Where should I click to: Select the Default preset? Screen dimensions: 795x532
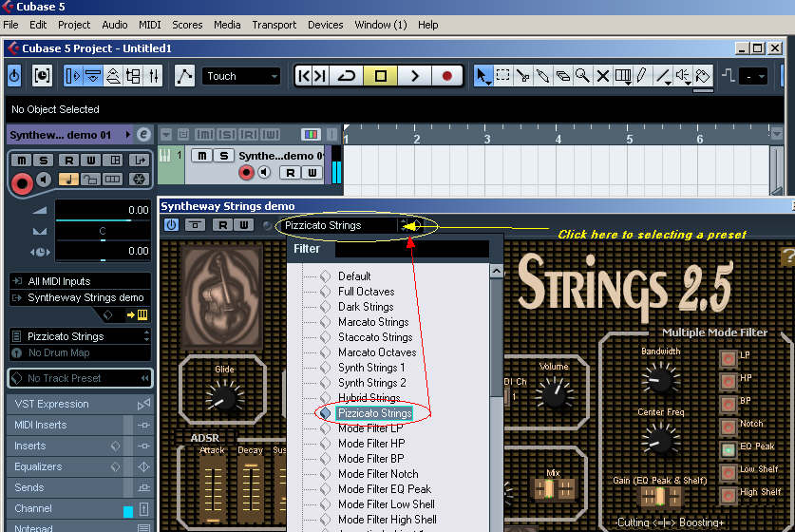354,276
